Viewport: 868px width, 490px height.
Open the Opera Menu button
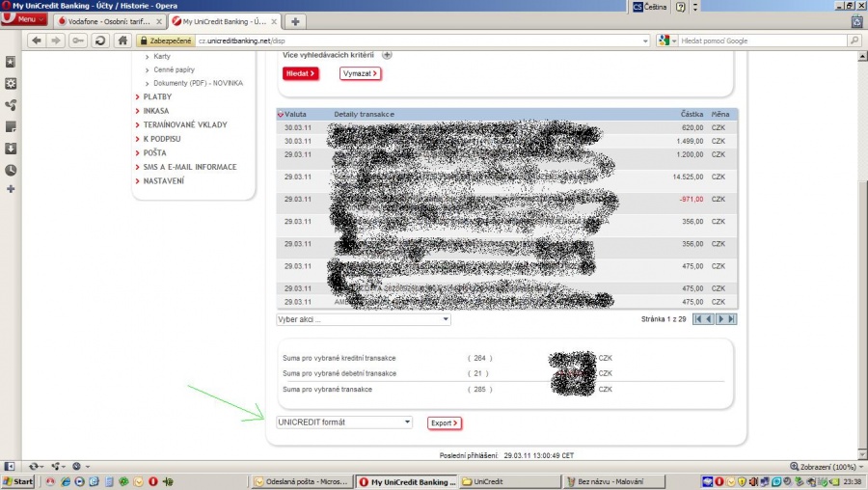(x=23, y=19)
